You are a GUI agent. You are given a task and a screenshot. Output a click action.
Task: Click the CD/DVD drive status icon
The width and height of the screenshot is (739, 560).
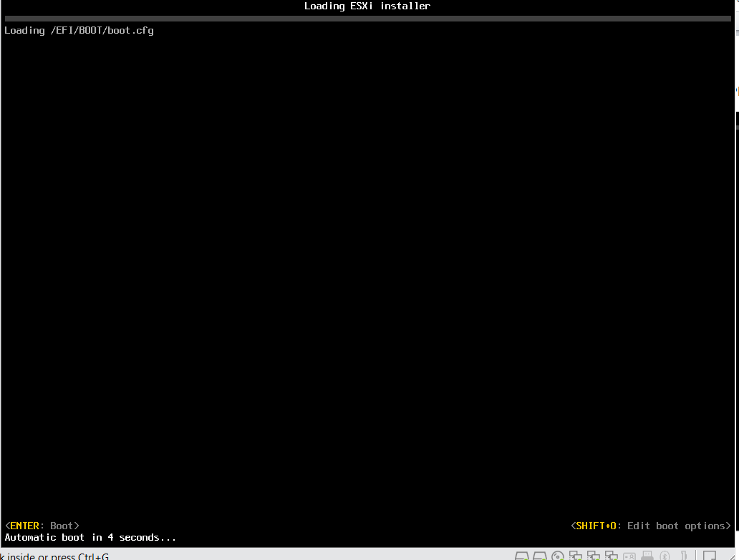pos(558,556)
